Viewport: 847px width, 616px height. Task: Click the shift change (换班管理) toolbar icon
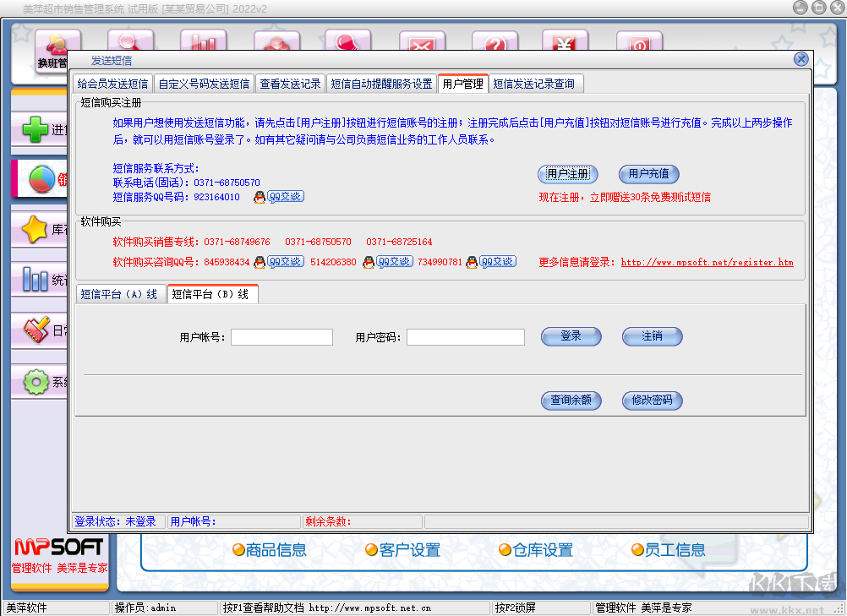[57, 52]
